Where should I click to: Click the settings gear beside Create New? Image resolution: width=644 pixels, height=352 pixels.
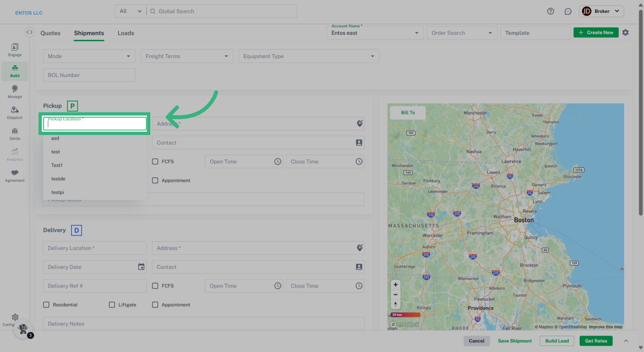pos(626,33)
